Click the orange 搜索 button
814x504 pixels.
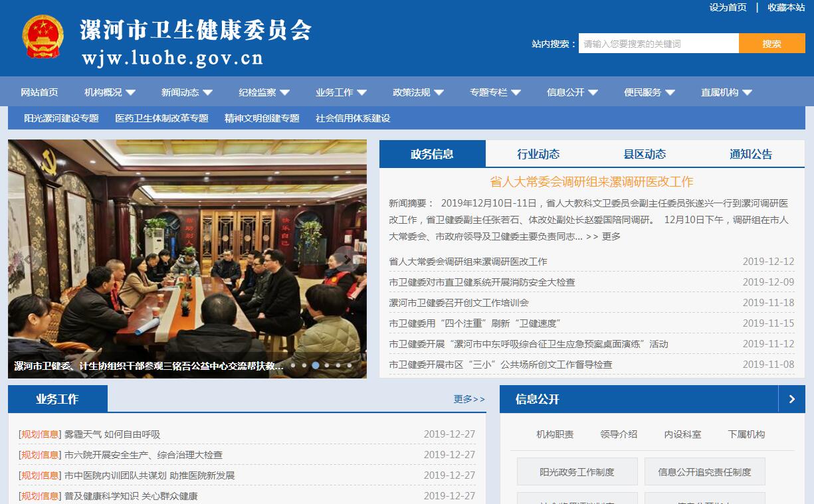click(x=772, y=43)
